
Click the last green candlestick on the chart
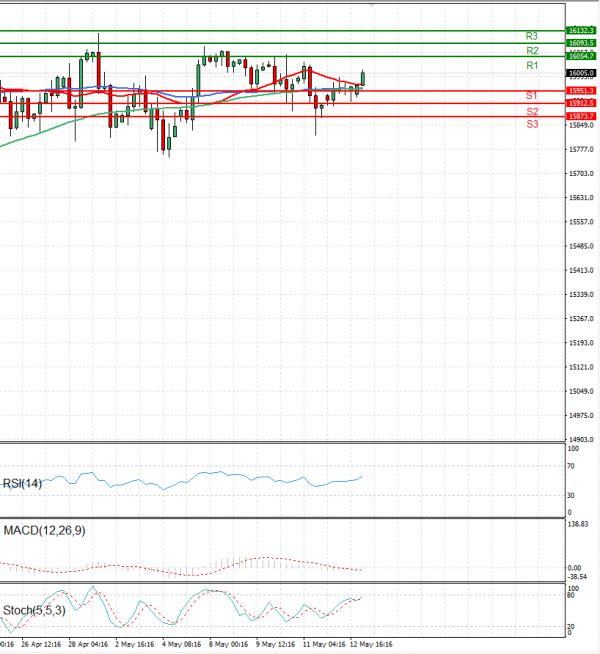(x=363, y=78)
